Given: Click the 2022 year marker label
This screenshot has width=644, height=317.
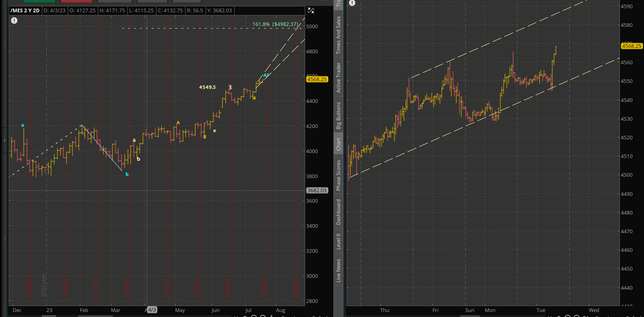Looking at the screenshot, I should click(43, 286).
